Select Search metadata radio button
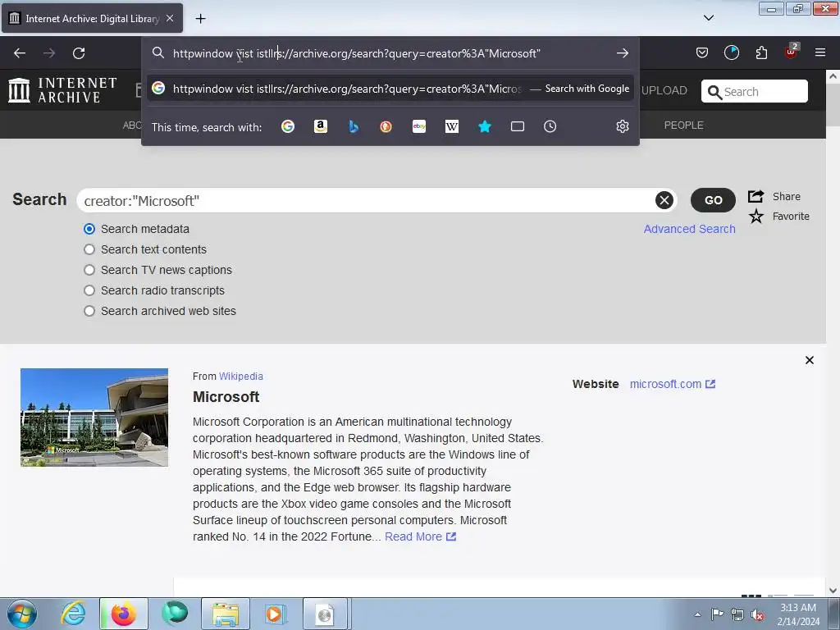This screenshot has width=840, height=630. tap(89, 229)
